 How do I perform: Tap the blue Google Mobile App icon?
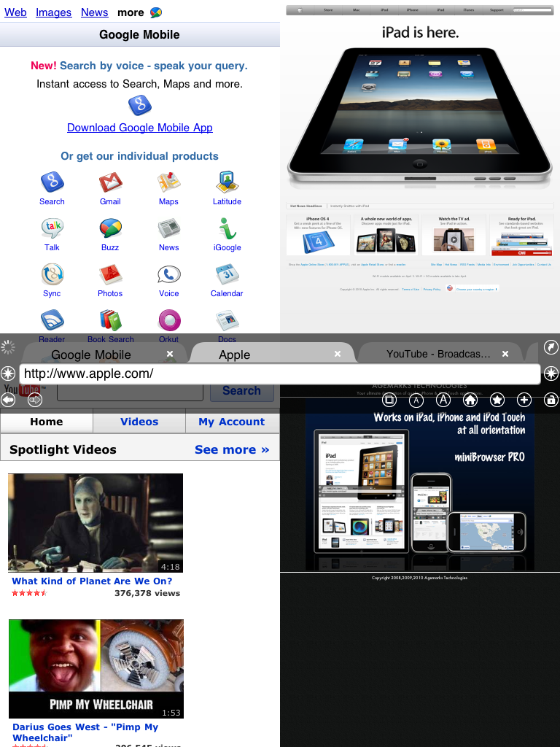pos(140,105)
